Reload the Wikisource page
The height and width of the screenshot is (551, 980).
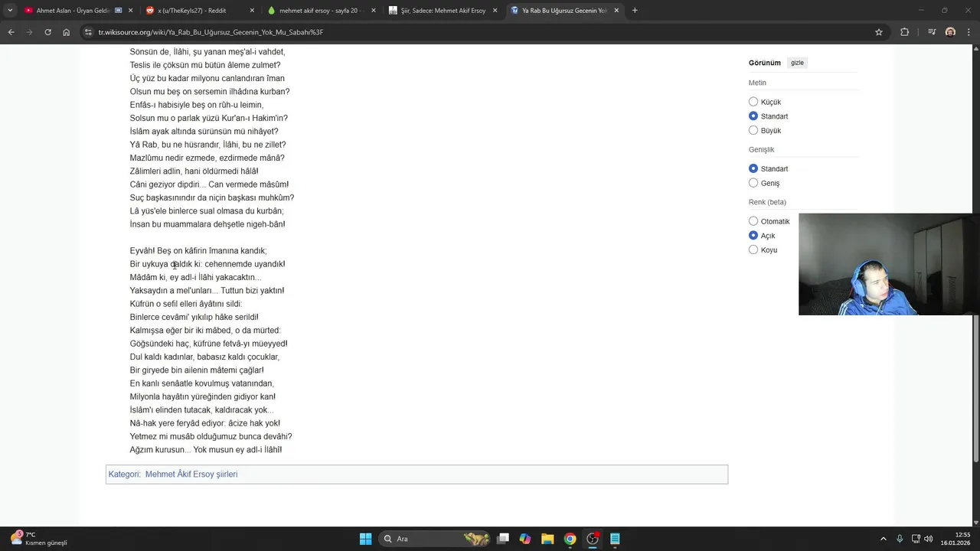click(47, 32)
